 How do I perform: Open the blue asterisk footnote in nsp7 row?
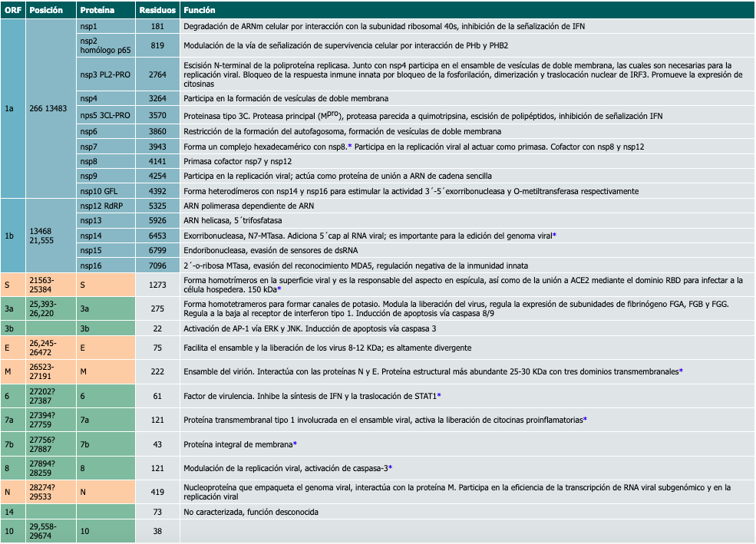[350, 146]
